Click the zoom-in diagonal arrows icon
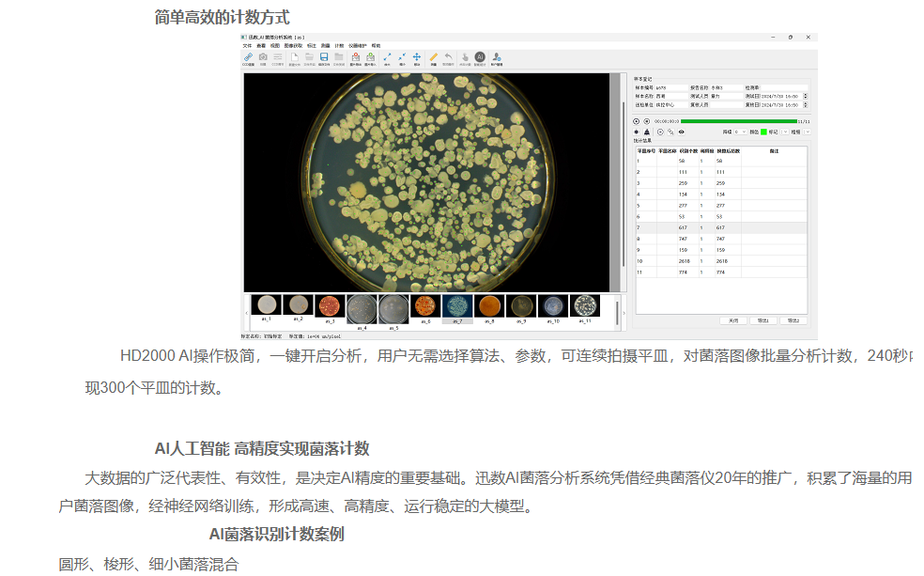Screen dimensions: 924x576 [387, 56]
